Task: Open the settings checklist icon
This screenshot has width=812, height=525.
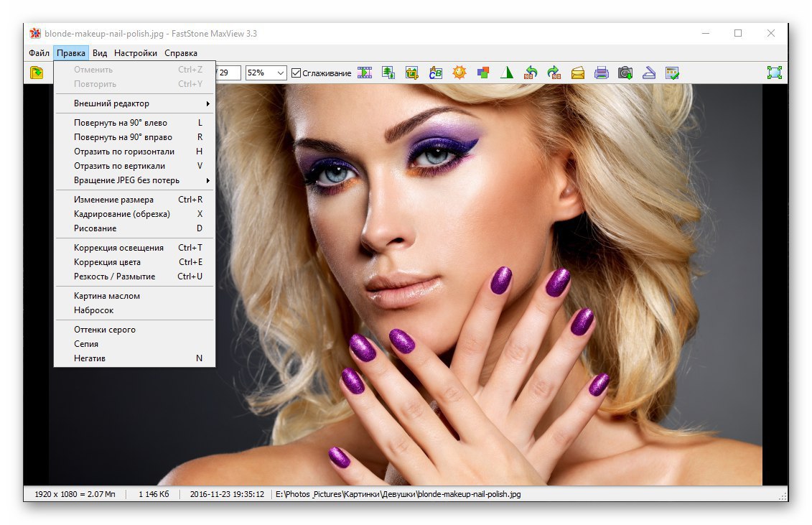Action: tap(672, 73)
